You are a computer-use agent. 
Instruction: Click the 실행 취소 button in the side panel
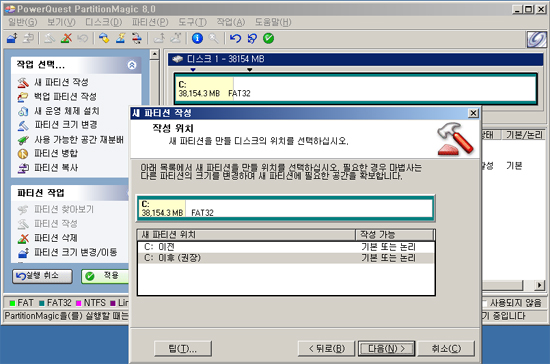coord(42,276)
